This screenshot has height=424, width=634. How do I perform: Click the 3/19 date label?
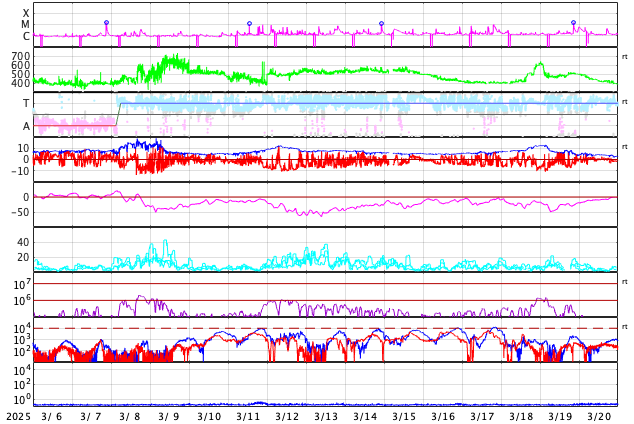click(560, 417)
